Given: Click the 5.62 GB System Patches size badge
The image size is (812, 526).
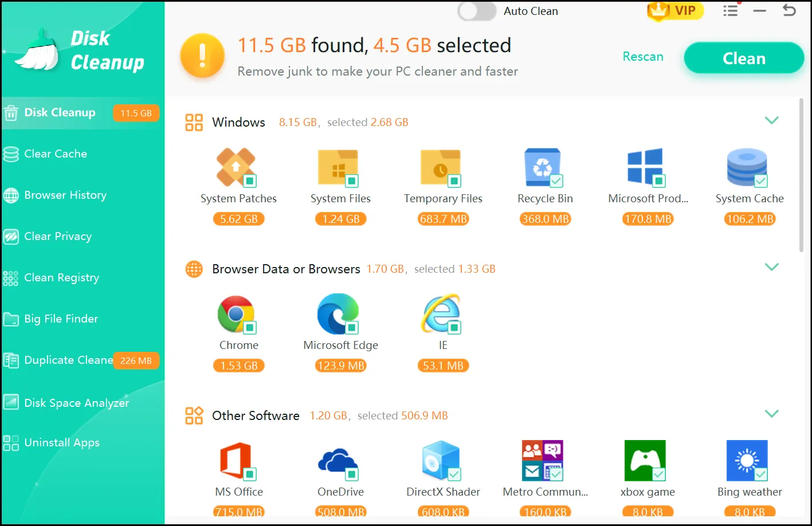Looking at the screenshot, I should [x=239, y=219].
